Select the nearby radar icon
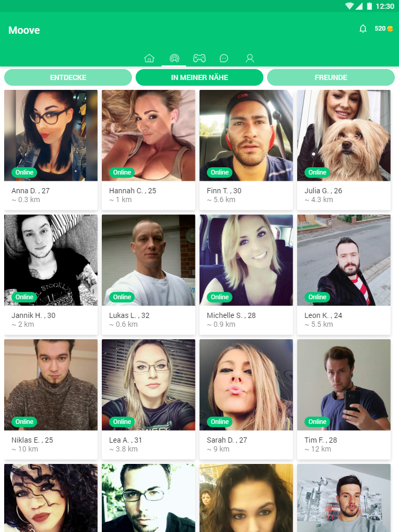 [x=174, y=58]
